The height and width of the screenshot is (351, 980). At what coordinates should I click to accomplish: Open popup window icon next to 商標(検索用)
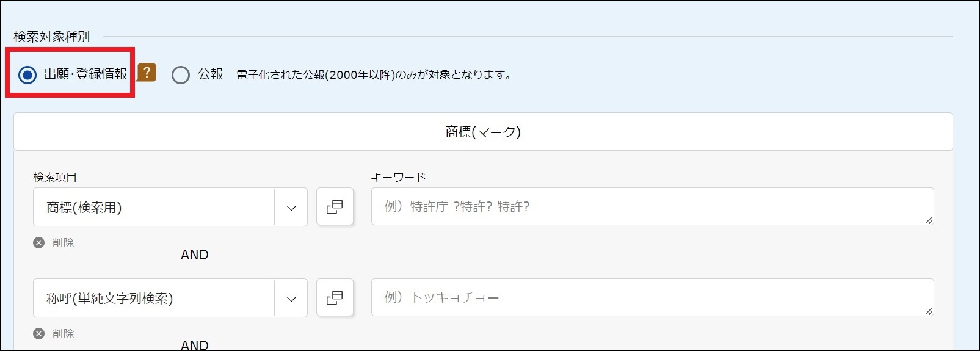click(x=335, y=207)
